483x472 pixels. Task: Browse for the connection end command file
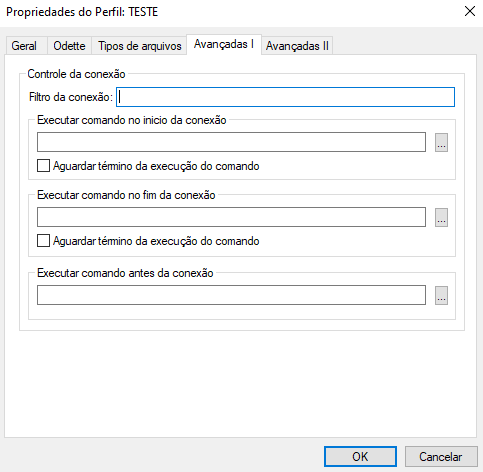tap(441, 217)
